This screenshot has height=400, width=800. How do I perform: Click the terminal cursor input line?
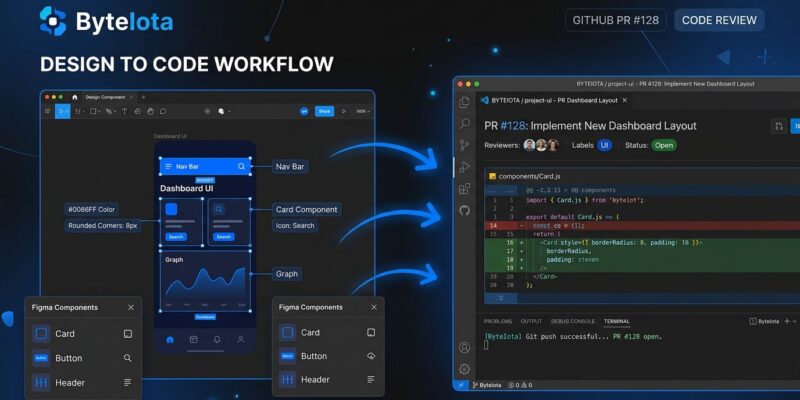pyautogui.click(x=486, y=345)
